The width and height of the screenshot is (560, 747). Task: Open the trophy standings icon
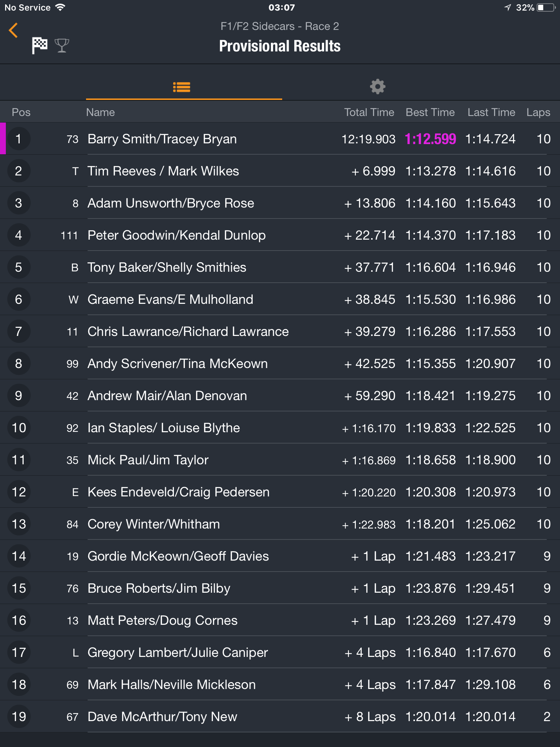[62, 46]
